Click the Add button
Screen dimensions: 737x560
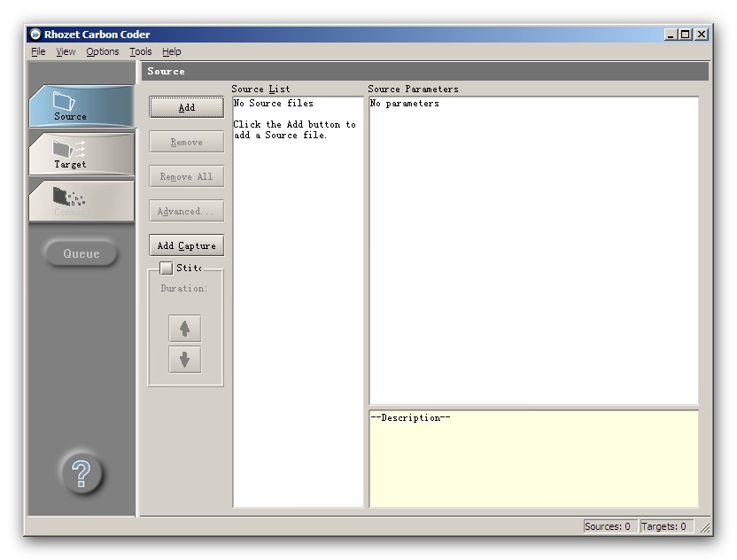(187, 107)
